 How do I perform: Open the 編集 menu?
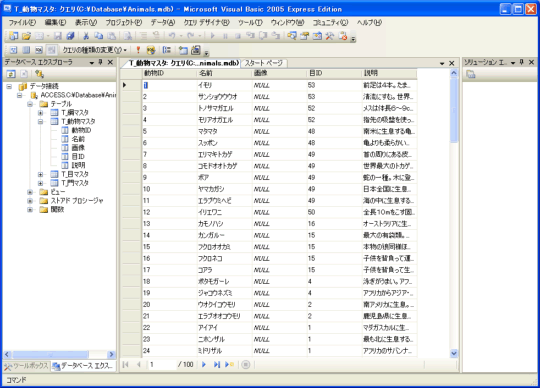[x=55, y=23]
